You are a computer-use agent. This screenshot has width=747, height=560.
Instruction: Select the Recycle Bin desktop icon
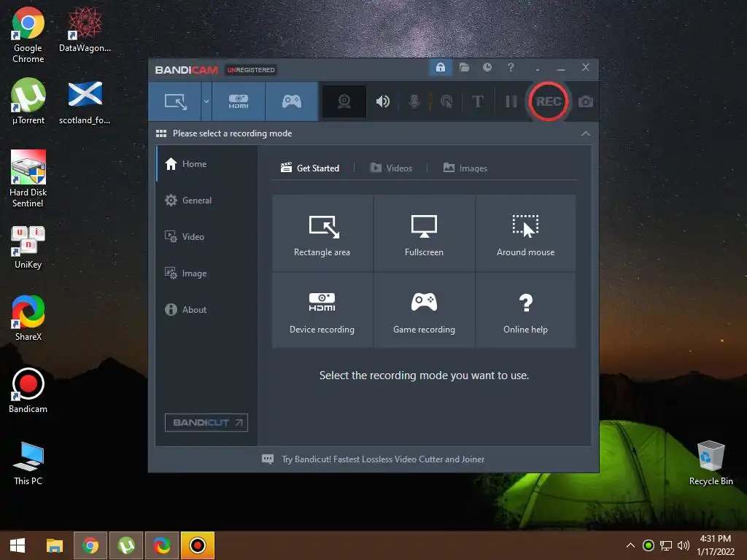[x=711, y=463]
